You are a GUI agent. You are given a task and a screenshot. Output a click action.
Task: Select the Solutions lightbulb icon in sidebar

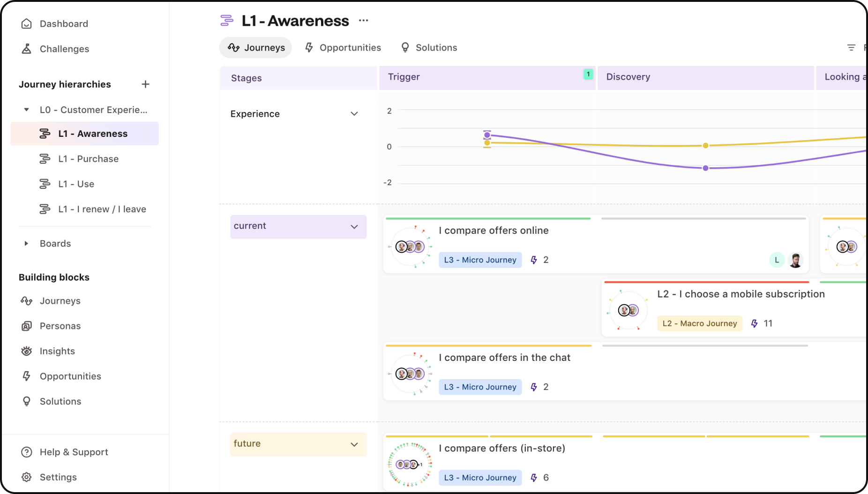(27, 401)
